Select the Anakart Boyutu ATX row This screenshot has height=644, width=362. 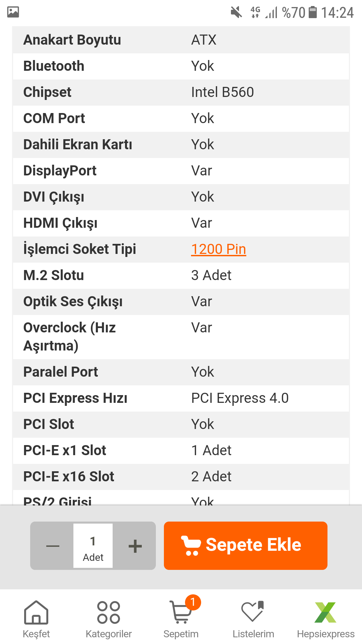tap(181, 40)
